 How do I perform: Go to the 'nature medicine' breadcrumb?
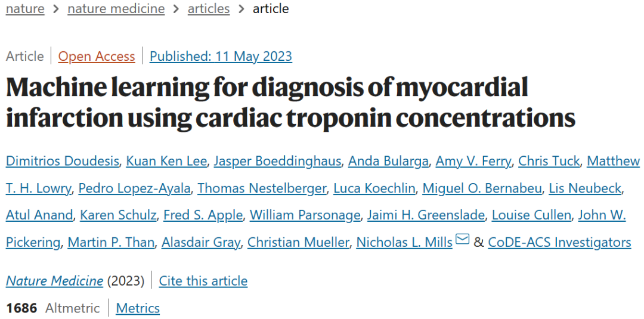[x=116, y=9]
